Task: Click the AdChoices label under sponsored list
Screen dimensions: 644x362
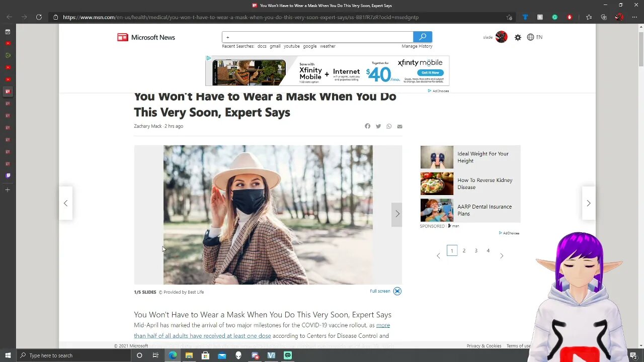Action: tap(509, 233)
